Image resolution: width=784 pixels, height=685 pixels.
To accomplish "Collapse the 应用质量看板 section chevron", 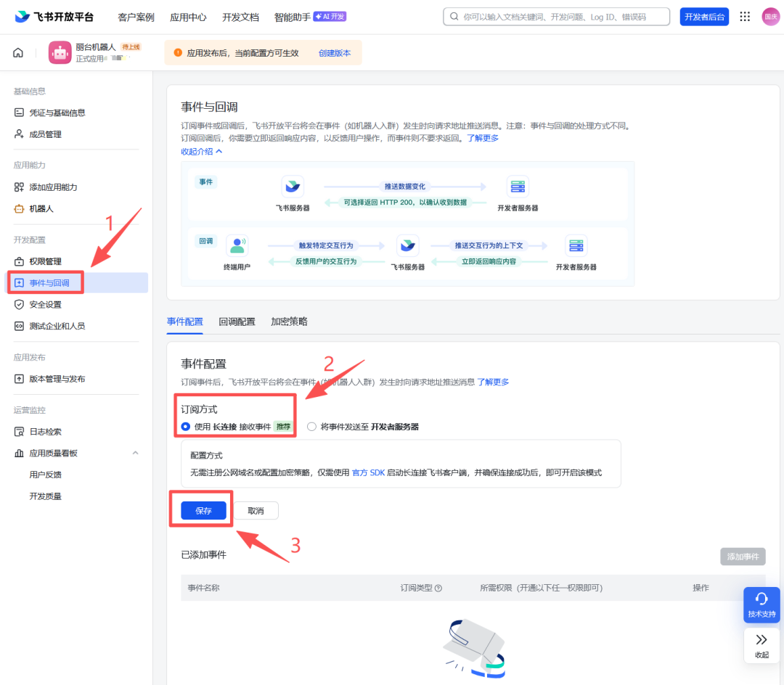I will (136, 454).
